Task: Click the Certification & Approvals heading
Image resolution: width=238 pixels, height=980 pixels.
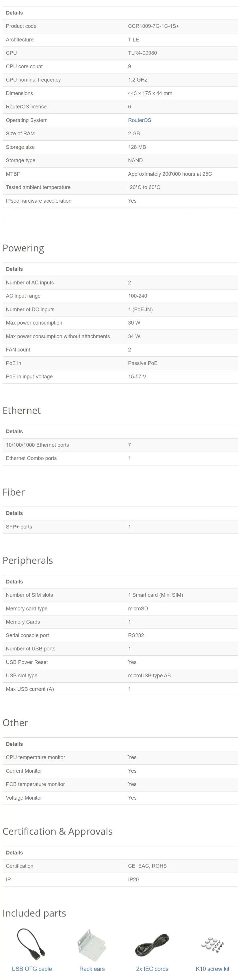Action: point(57,832)
